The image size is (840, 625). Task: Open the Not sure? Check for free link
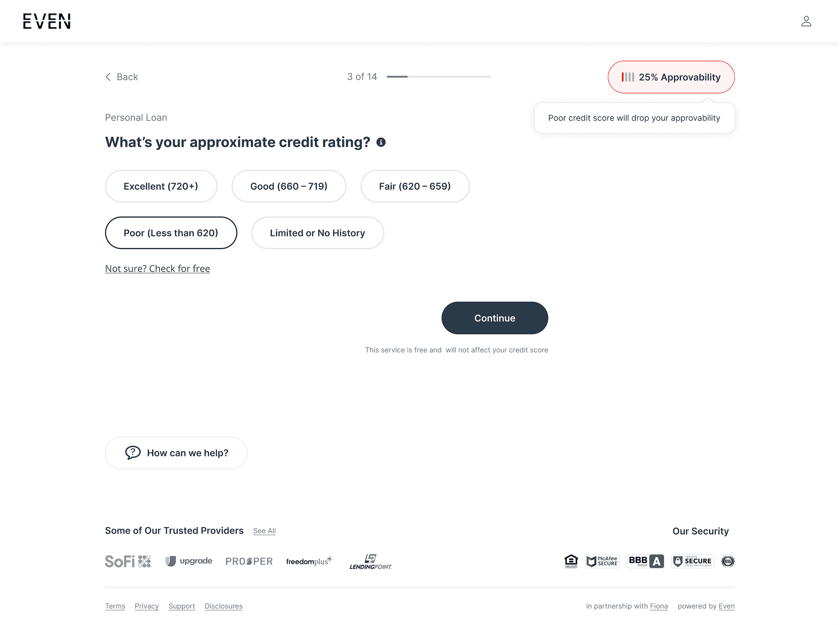157,268
